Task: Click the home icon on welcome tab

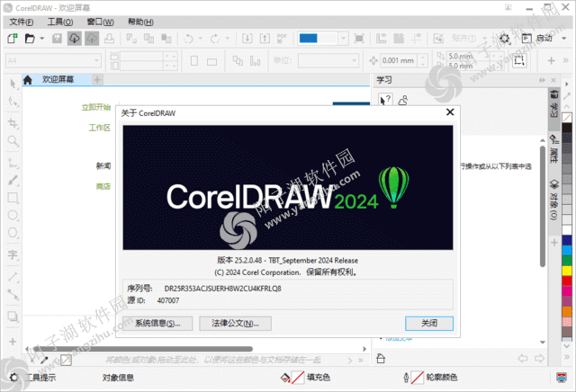Action: pyautogui.click(x=28, y=80)
